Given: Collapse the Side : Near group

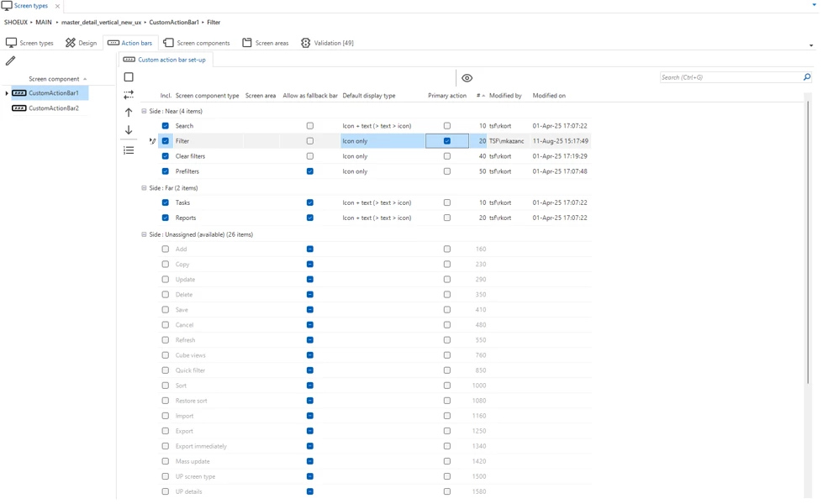Looking at the screenshot, I should tap(144, 111).
